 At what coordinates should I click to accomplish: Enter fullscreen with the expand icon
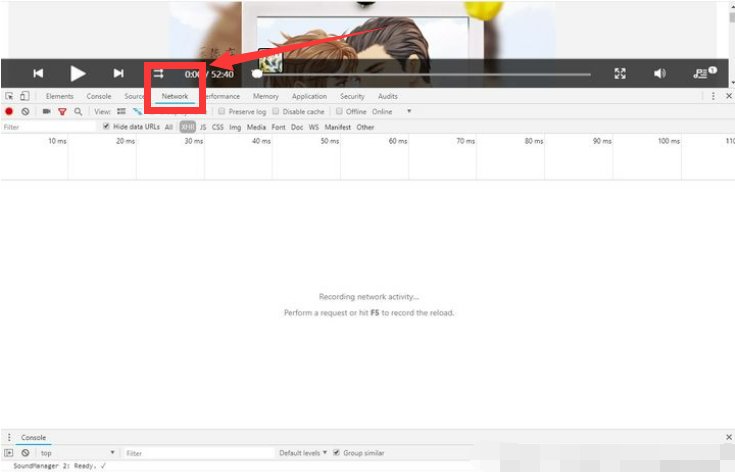point(620,73)
